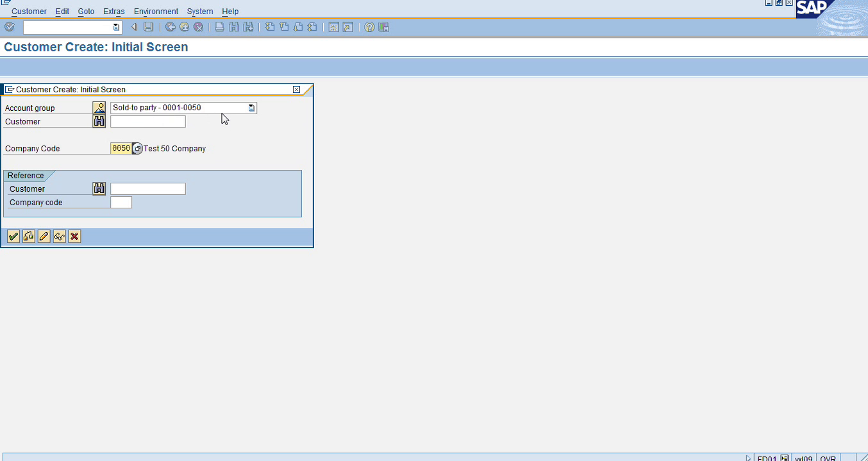Close the Customer Create dialog via title X
868x461 pixels.
pos(296,89)
